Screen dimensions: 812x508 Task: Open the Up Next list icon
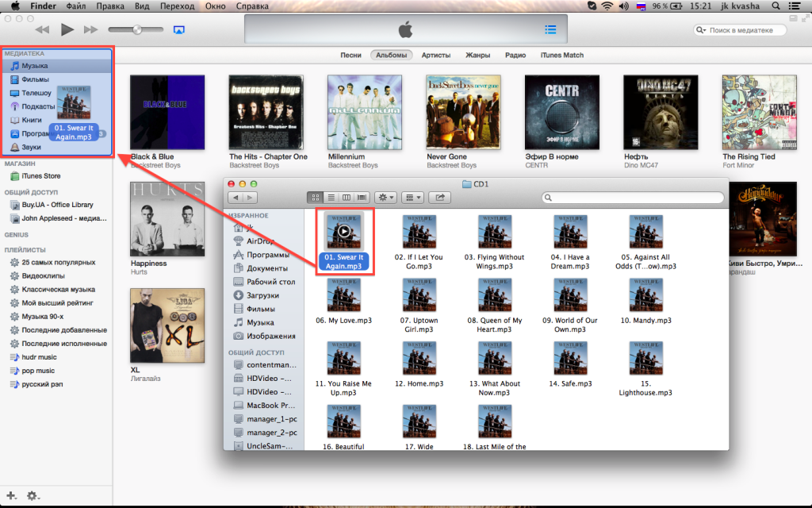[x=550, y=29]
